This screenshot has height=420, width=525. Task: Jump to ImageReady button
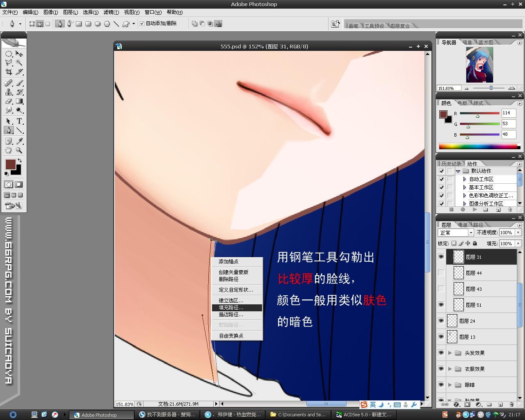pyautogui.click(x=14, y=205)
